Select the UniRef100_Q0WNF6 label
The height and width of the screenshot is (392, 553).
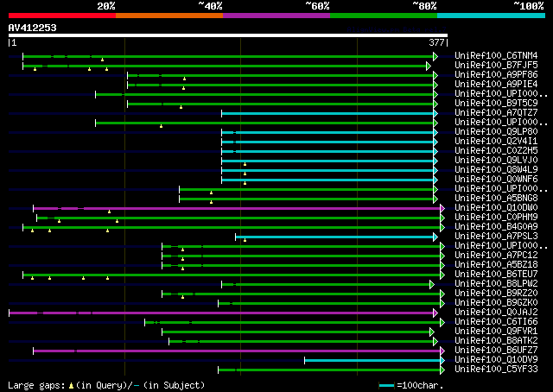point(496,180)
